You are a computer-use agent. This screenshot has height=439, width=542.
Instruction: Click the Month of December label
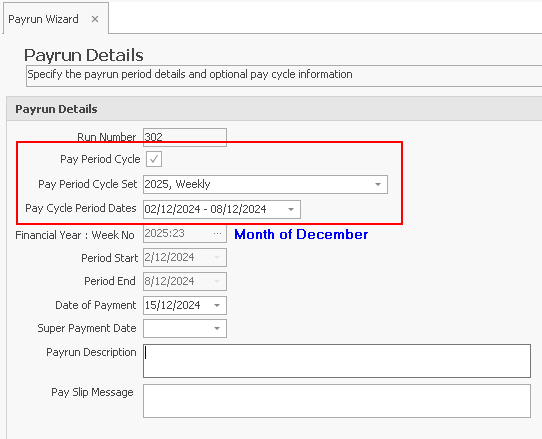[x=301, y=234]
